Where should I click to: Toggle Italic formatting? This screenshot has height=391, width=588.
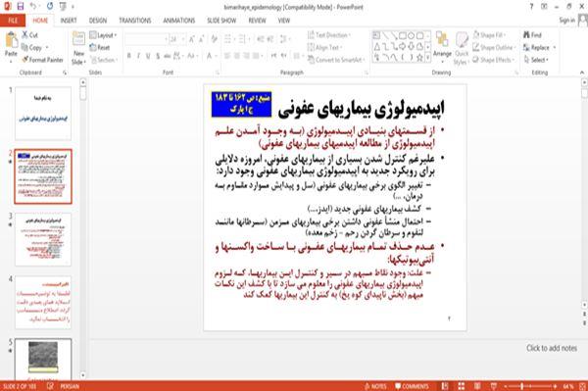(x=138, y=56)
